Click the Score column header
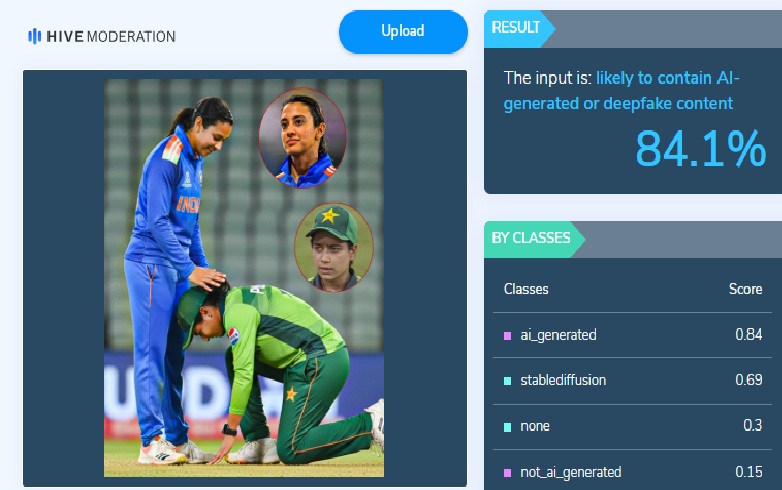The height and width of the screenshot is (490, 782). 745,289
